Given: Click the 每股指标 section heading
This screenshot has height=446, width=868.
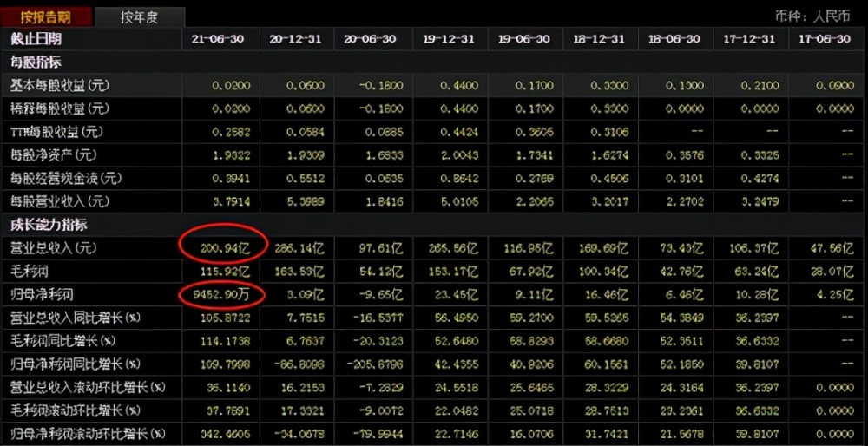Looking at the screenshot, I should coord(36,62).
